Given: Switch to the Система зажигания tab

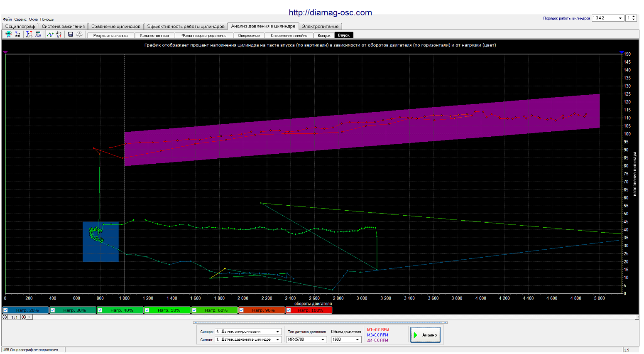Looking at the screenshot, I should click(63, 26).
